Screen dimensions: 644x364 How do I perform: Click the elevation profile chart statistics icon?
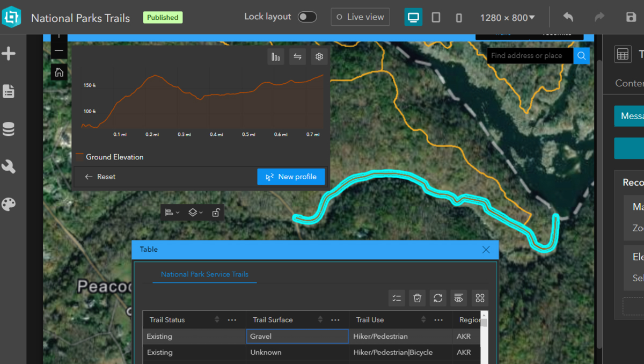click(x=276, y=57)
